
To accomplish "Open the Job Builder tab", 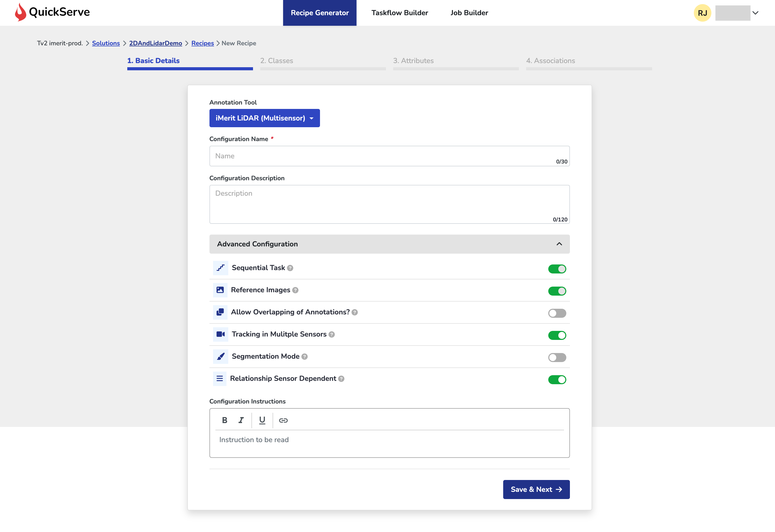I will pos(469,13).
